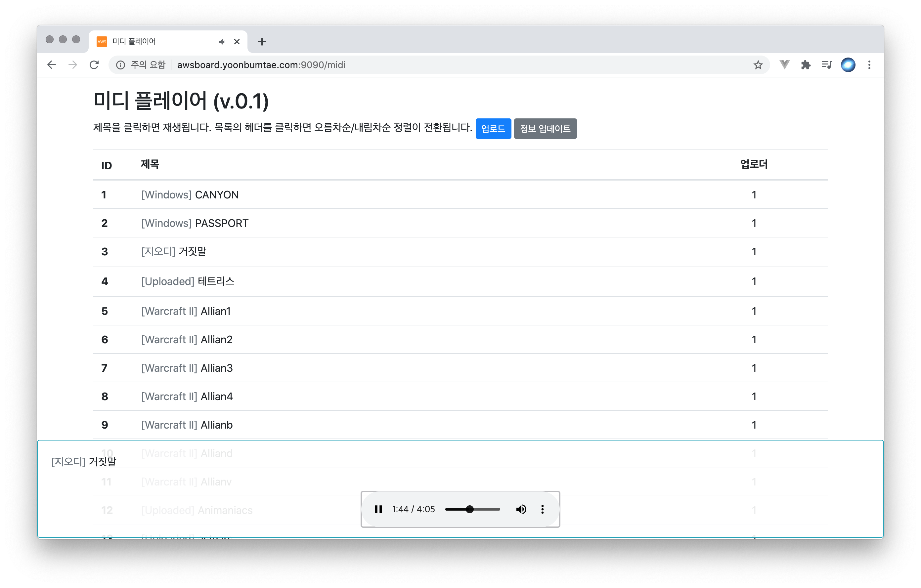
Task: Click the browser back arrow
Action: (52, 65)
